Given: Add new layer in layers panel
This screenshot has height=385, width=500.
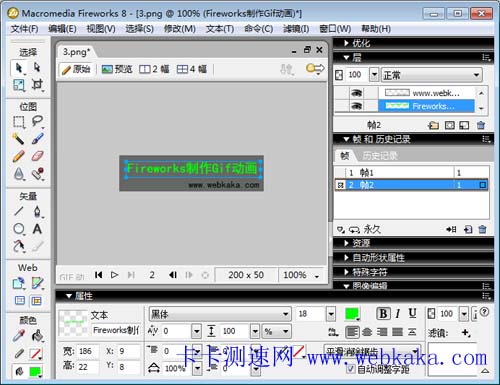Looking at the screenshot, I should pos(433,125).
